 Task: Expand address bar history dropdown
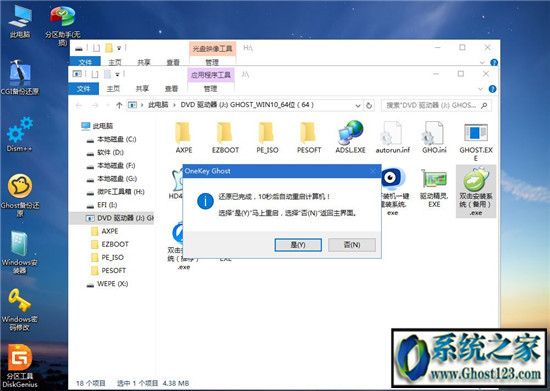(358, 105)
